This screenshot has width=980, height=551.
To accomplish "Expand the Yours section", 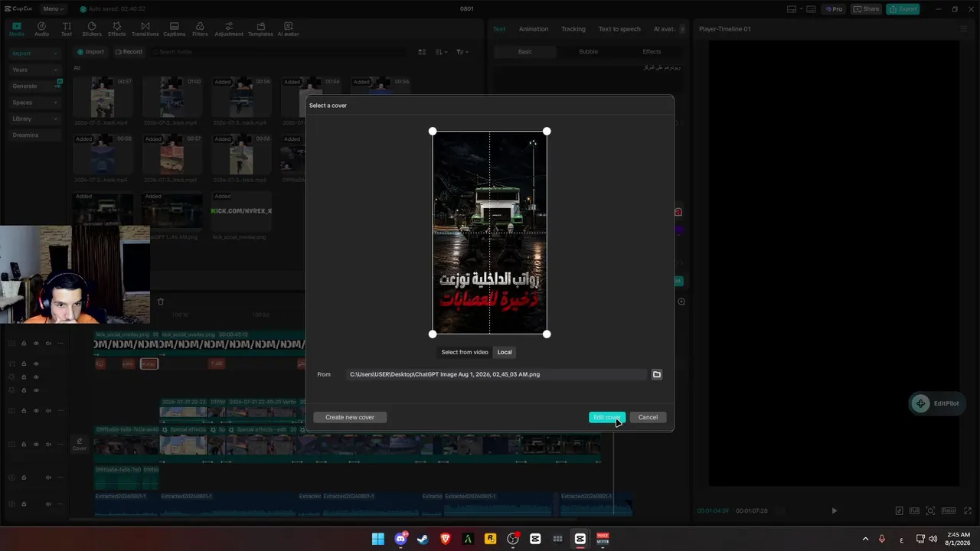I will pyautogui.click(x=34, y=70).
